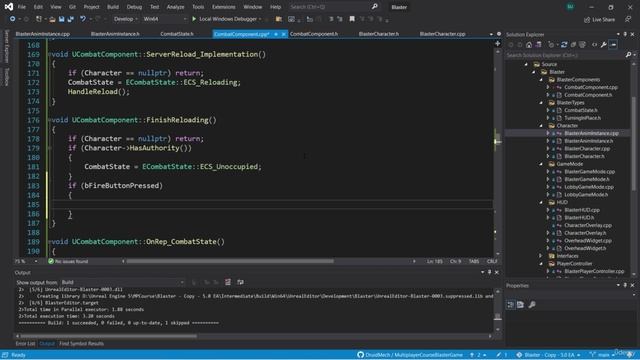Open Live Share

point(600,19)
